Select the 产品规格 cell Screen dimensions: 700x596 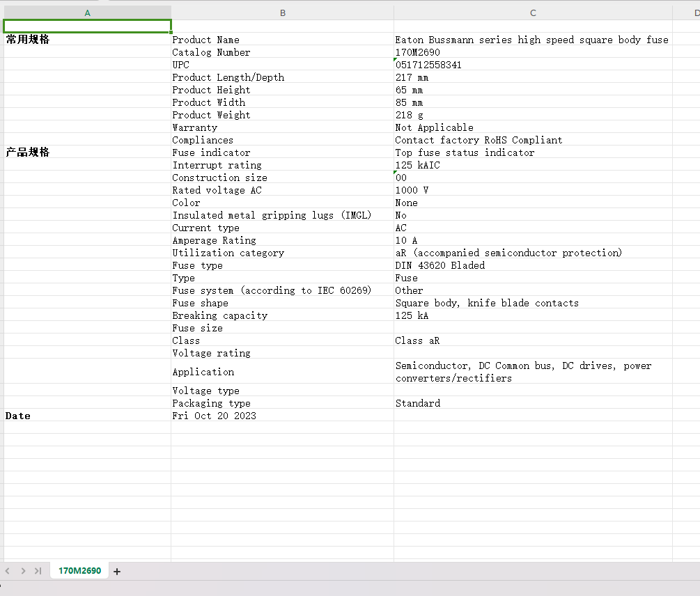[x=88, y=152]
